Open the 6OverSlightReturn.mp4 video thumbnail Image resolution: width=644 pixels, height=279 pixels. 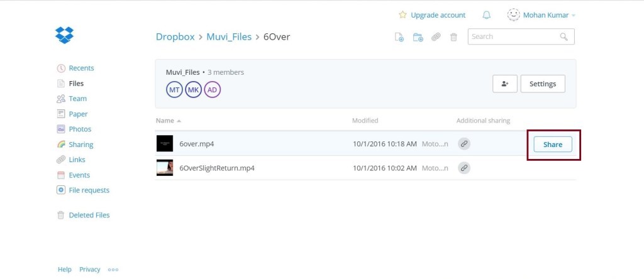(x=165, y=168)
